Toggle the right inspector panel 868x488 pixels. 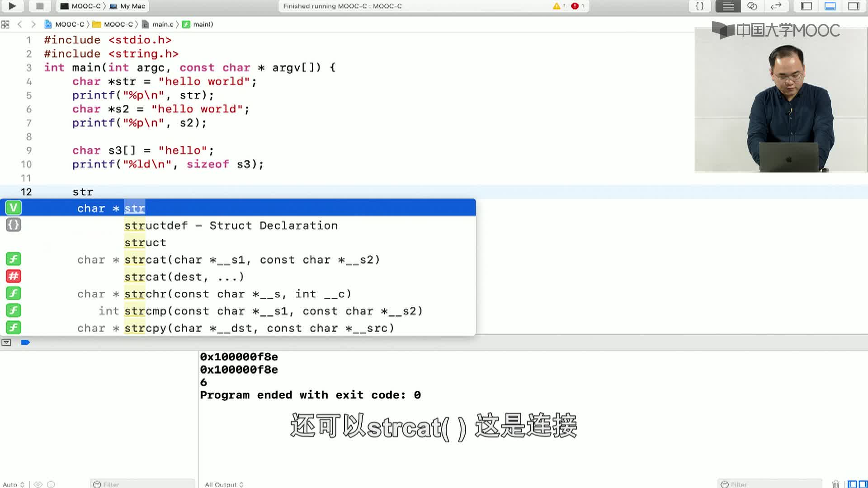pyautogui.click(x=854, y=6)
